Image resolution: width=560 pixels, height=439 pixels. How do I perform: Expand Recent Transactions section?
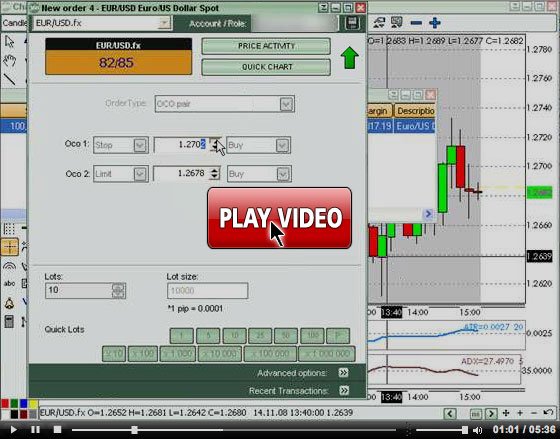(344, 390)
